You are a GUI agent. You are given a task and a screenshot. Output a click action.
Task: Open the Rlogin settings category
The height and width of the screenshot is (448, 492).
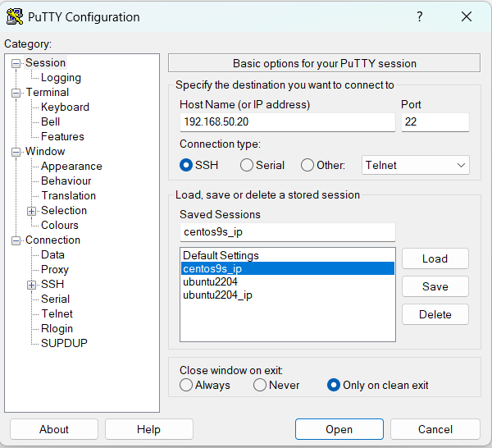57,328
